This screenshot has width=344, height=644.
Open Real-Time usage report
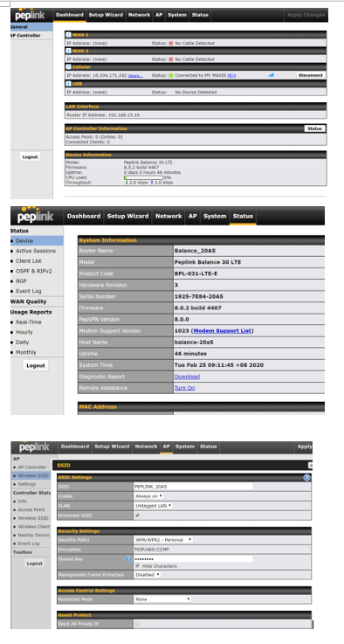pos(29,322)
